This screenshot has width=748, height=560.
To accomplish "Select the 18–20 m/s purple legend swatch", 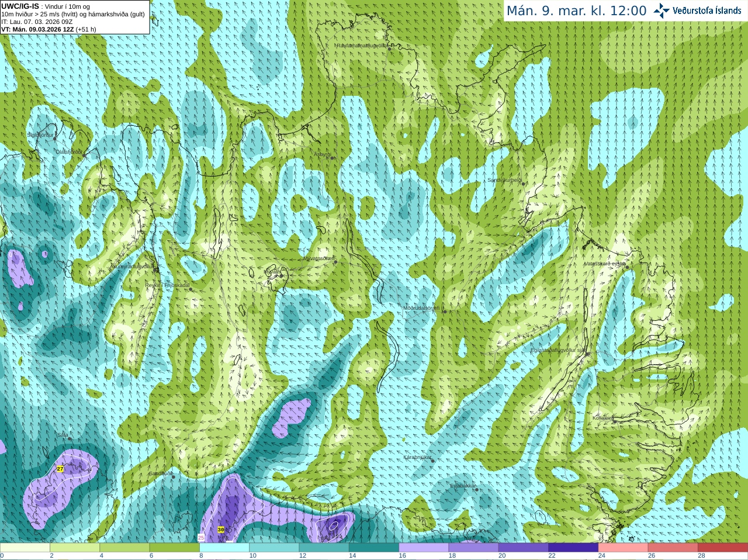I will pyautogui.click(x=474, y=548).
